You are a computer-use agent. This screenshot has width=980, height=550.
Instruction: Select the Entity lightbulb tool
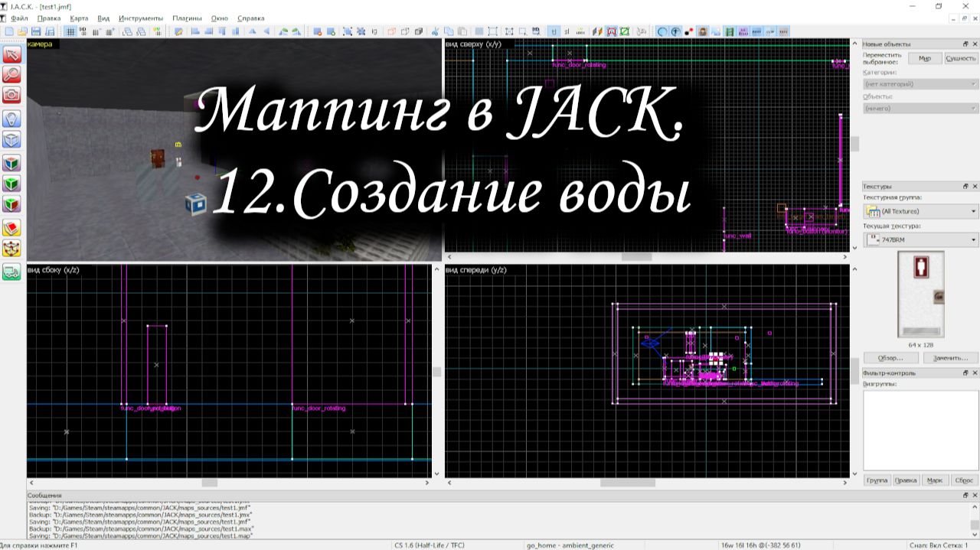11,119
